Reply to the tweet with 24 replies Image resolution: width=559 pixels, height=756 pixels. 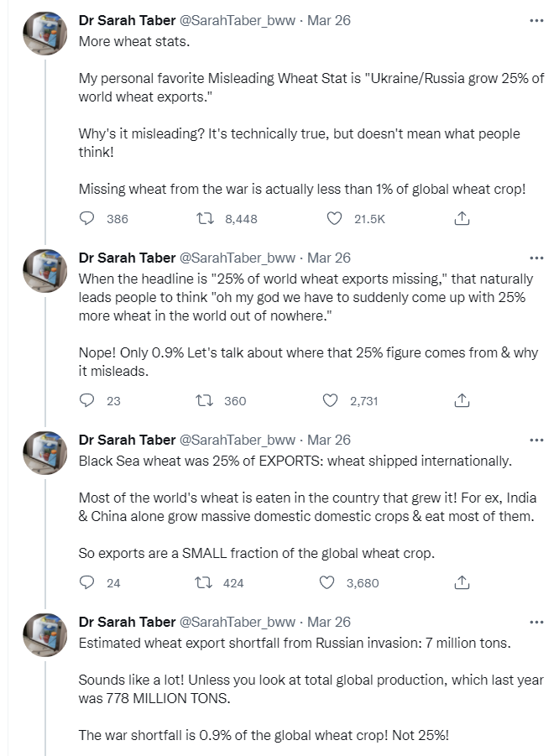(87, 583)
